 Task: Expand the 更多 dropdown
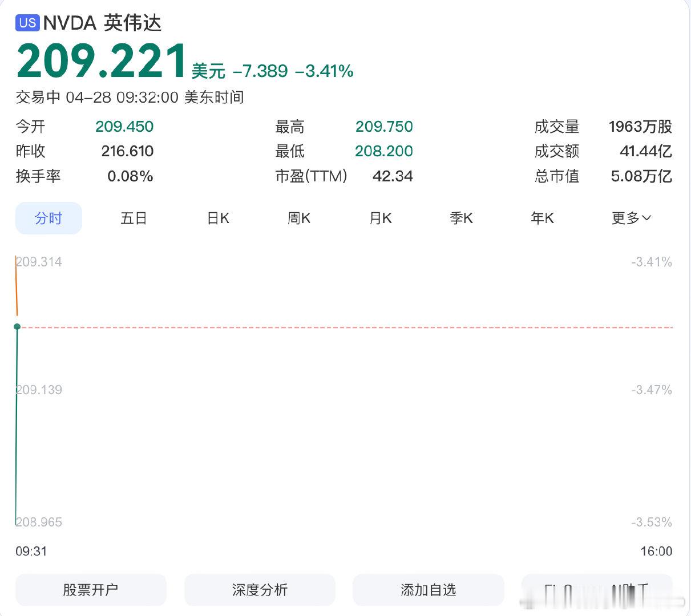631,218
